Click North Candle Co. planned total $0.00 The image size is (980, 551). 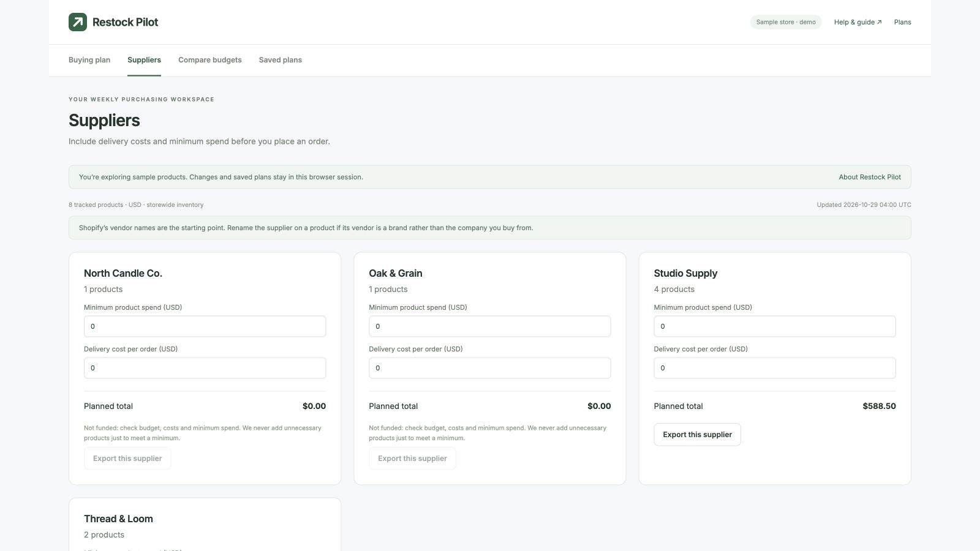click(314, 406)
